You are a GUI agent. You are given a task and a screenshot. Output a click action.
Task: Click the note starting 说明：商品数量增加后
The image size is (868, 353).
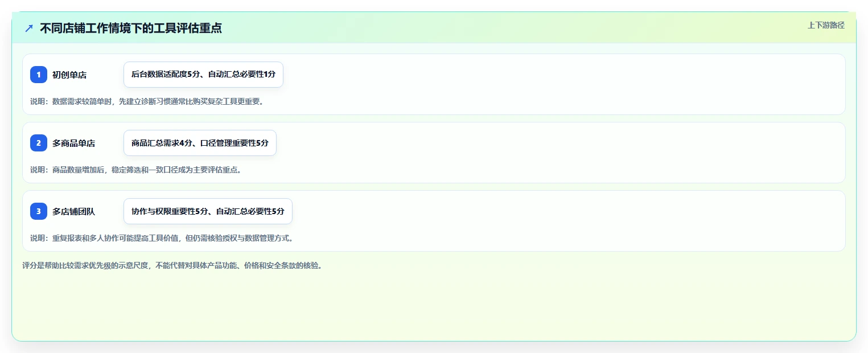(135, 170)
